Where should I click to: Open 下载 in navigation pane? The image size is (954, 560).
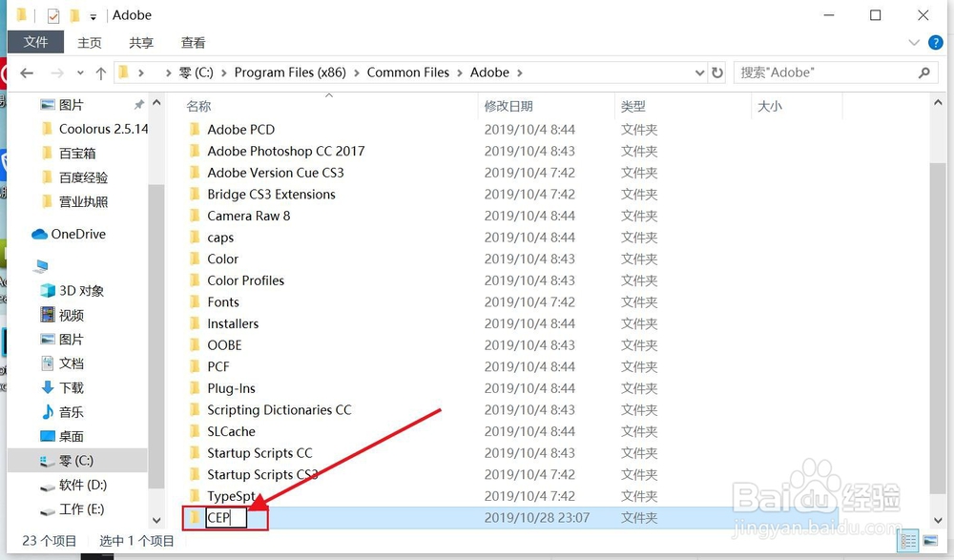coord(72,388)
